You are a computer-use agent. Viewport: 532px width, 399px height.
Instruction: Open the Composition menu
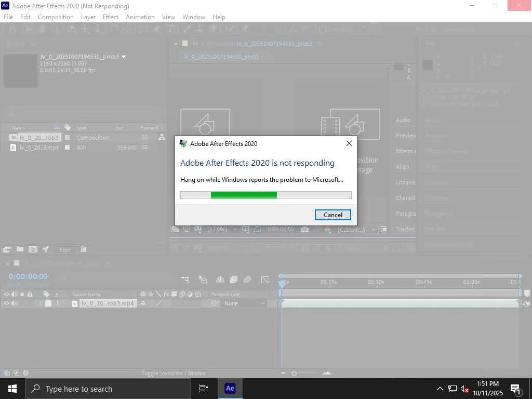[56, 17]
